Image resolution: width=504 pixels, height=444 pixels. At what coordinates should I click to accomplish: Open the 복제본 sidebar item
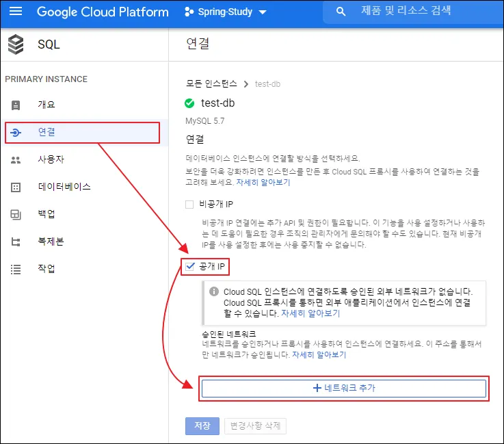(x=84, y=241)
